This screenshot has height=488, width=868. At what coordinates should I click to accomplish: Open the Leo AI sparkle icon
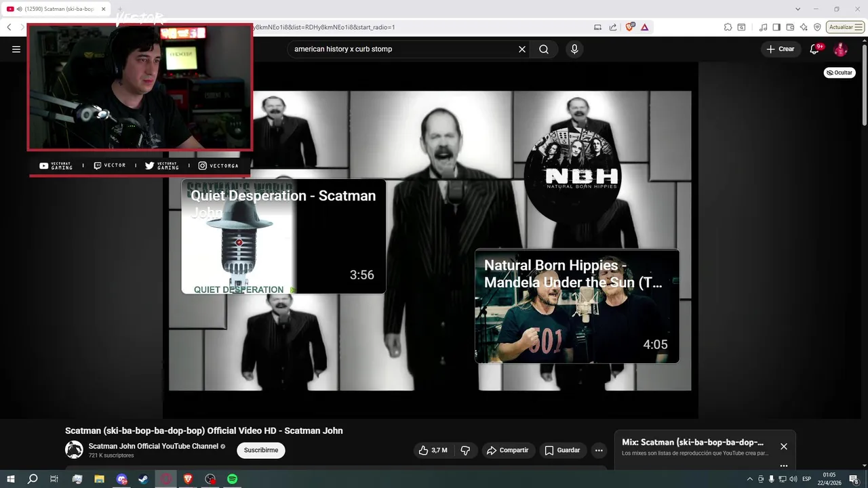(804, 27)
